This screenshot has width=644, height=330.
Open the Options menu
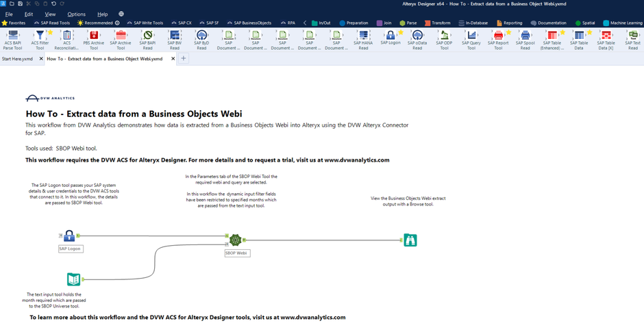(x=77, y=14)
